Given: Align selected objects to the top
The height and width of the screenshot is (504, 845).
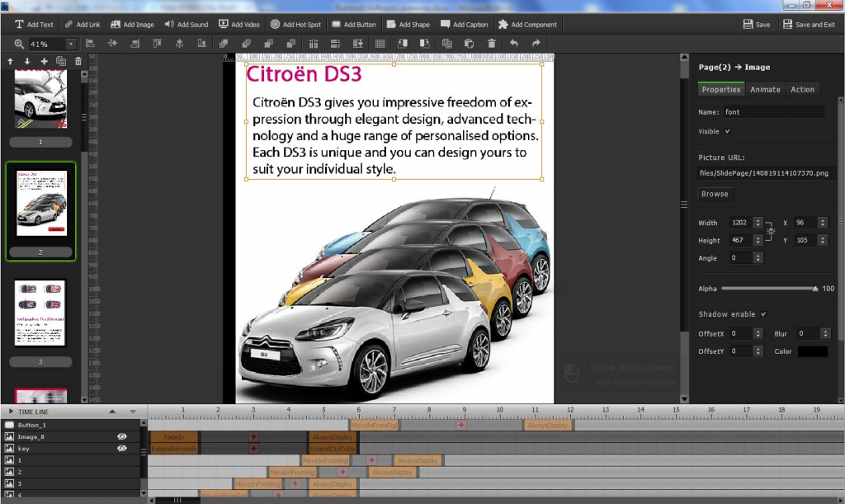Looking at the screenshot, I should pos(157,44).
